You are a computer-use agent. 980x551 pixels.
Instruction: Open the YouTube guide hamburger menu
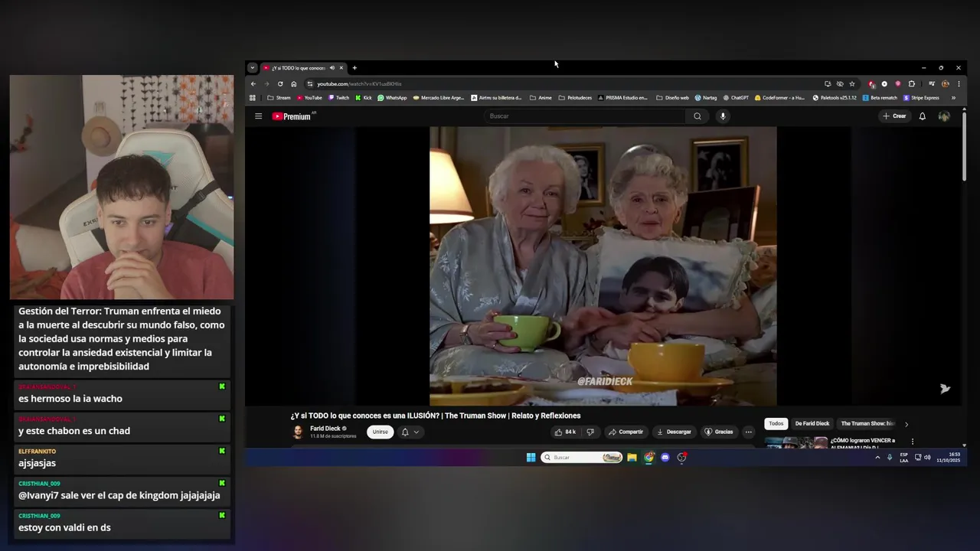259,116
